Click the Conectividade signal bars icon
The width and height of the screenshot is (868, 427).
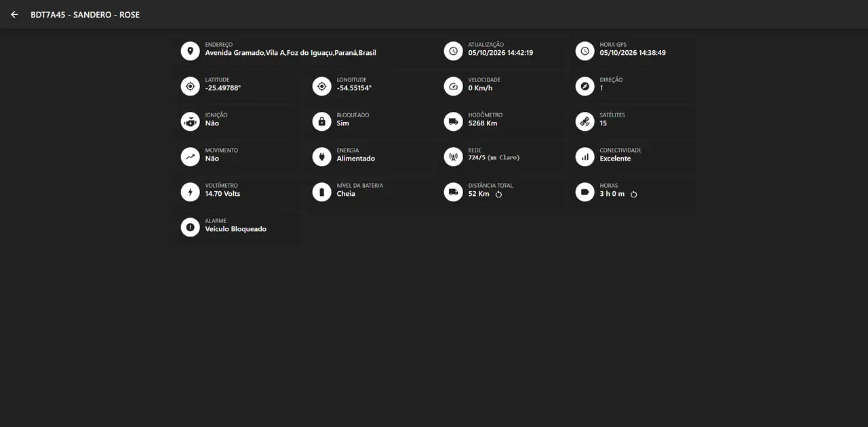(585, 157)
